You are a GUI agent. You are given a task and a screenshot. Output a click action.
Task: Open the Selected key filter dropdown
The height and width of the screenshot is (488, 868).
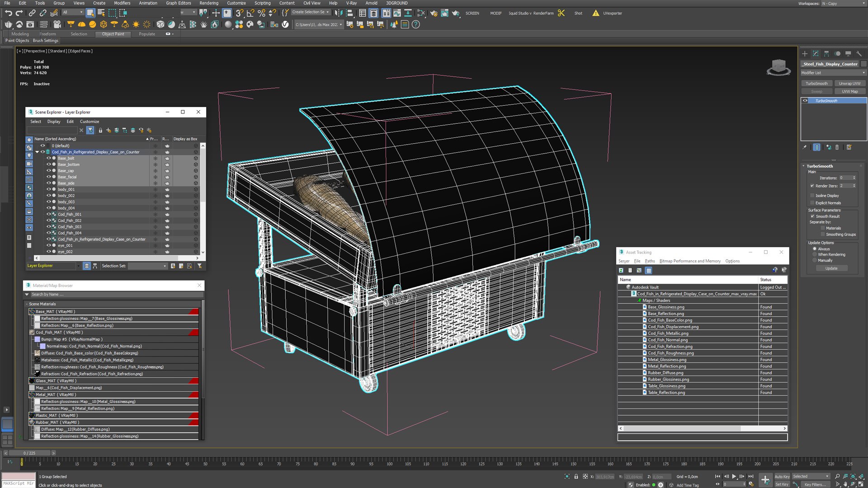pos(811,476)
